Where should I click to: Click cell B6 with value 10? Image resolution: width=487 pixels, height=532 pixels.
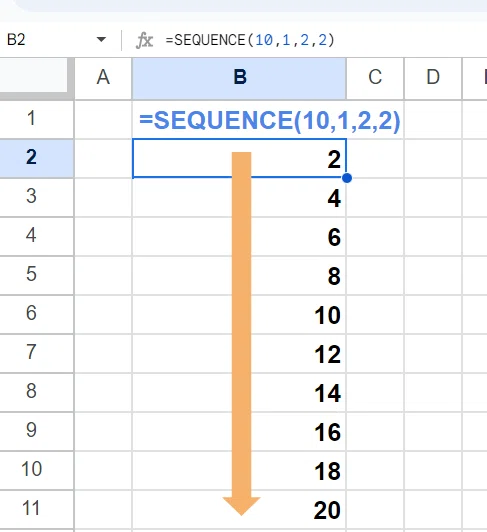click(x=239, y=314)
